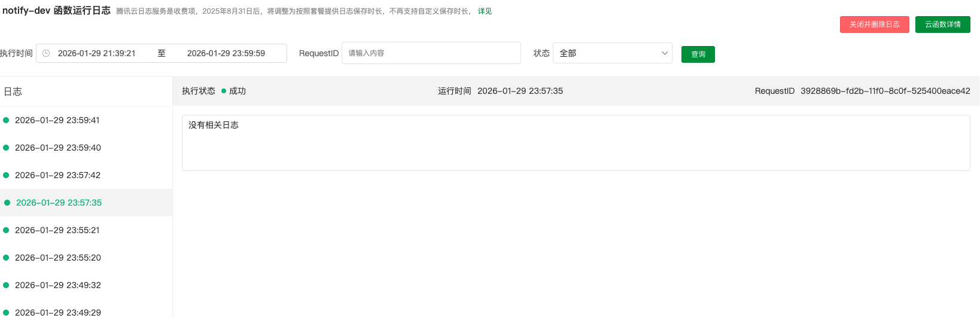This screenshot has width=980, height=318.
Task: Open the 状态 dropdown showing 全部
Action: click(611, 53)
